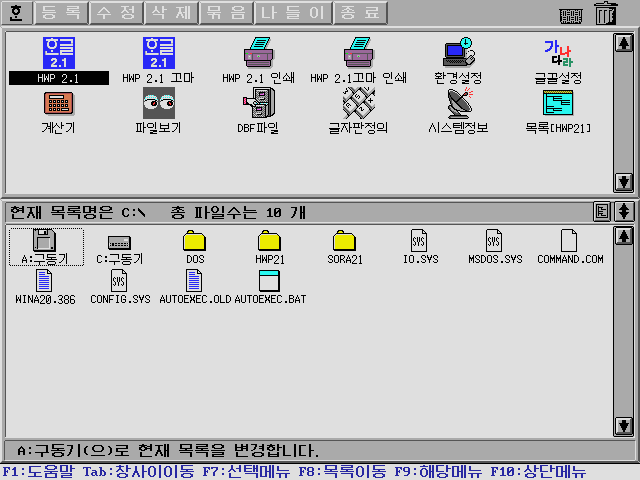640x480 pixels.
Task: Select the MSDOS.SYS file icon
Action: tap(494, 240)
